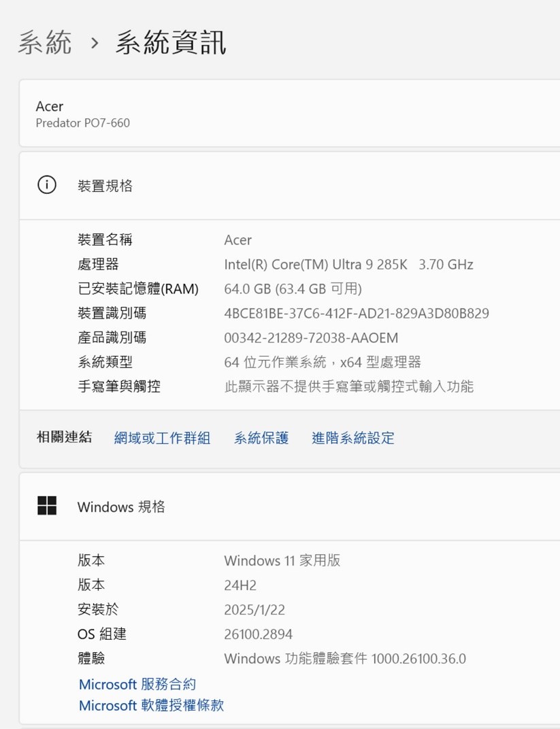Viewport: 560px width, 729px height.
Task: Click the "裝置名稱" label
Action: [x=105, y=240]
